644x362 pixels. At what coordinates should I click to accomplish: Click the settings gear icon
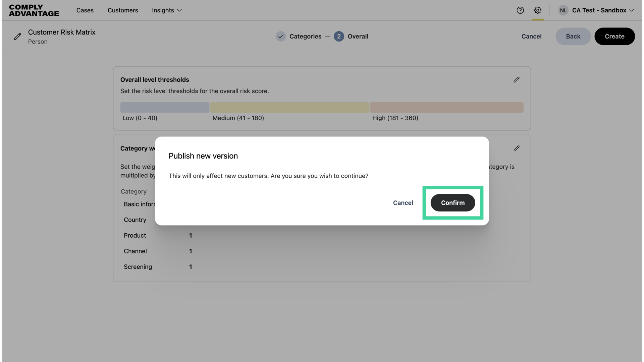coord(538,10)
